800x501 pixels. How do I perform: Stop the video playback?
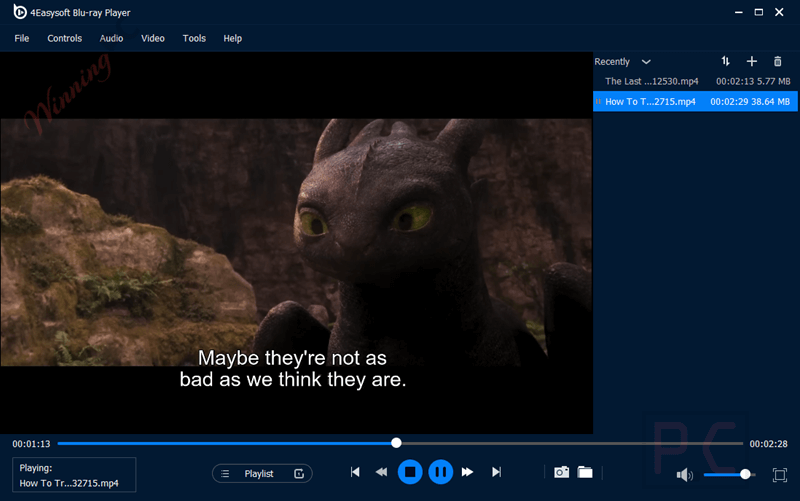tap(410, 472)
